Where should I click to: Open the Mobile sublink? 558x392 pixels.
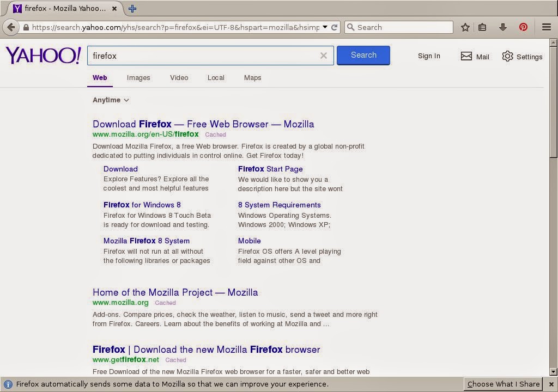click(x=249, y=241)
